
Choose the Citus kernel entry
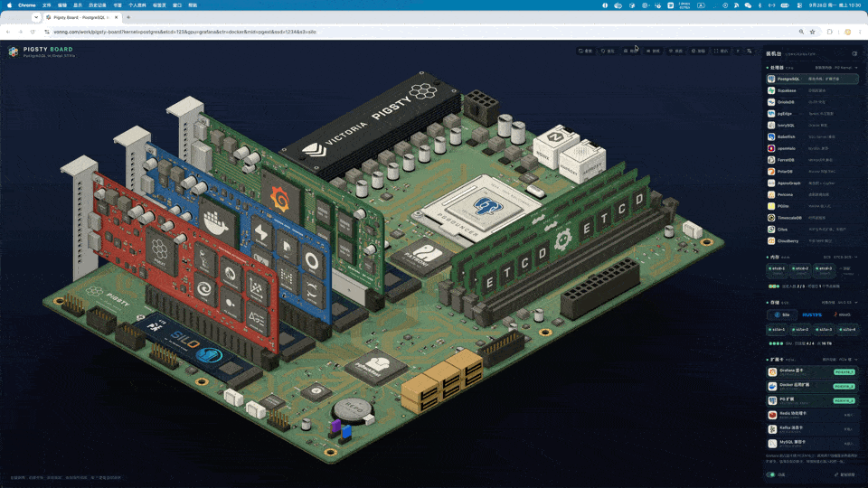coord(812,229)
